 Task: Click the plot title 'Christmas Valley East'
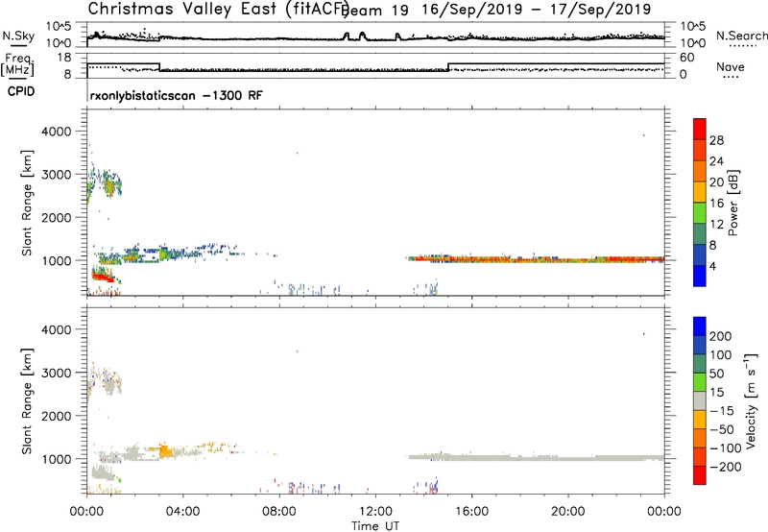coord(182,9)
